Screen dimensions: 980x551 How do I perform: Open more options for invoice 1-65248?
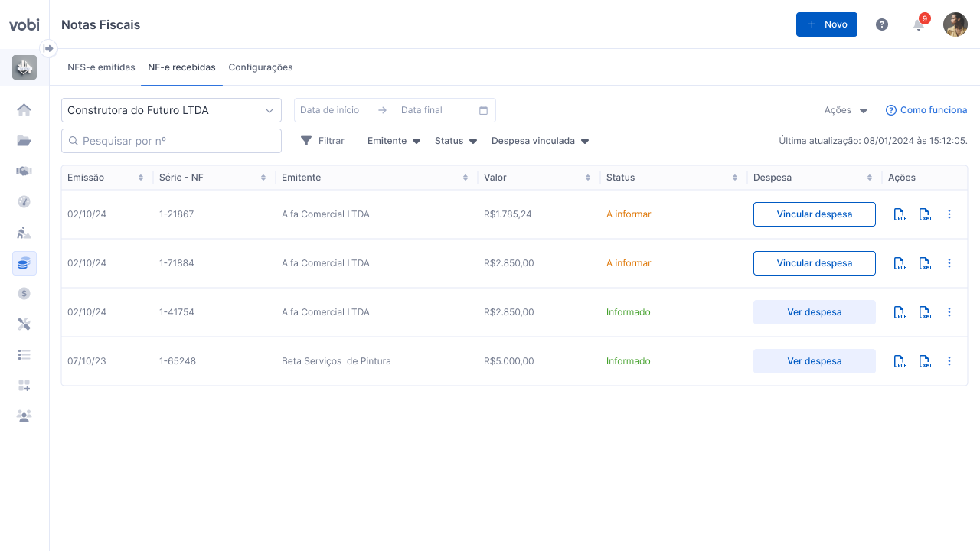(949, 361)
